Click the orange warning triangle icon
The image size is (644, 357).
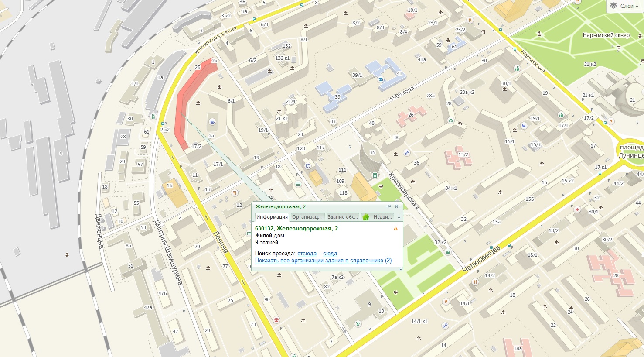tap(395, 228)
